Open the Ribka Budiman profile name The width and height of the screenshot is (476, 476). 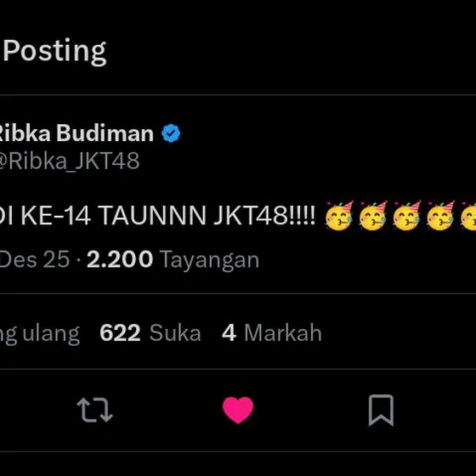pos(75,133)
